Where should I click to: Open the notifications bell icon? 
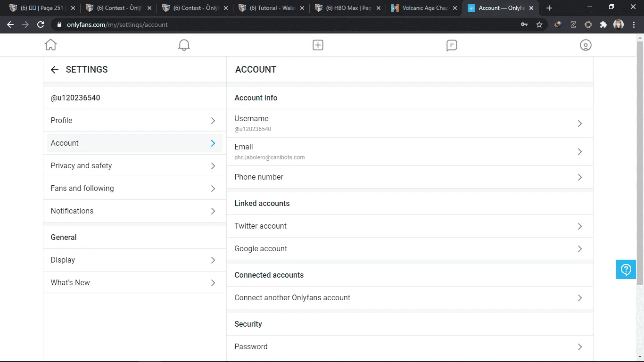(184, 45)
